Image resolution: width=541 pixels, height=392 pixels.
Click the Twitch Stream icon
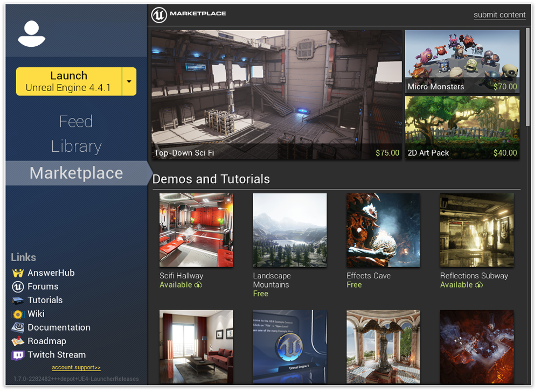[x=18, y=355]
